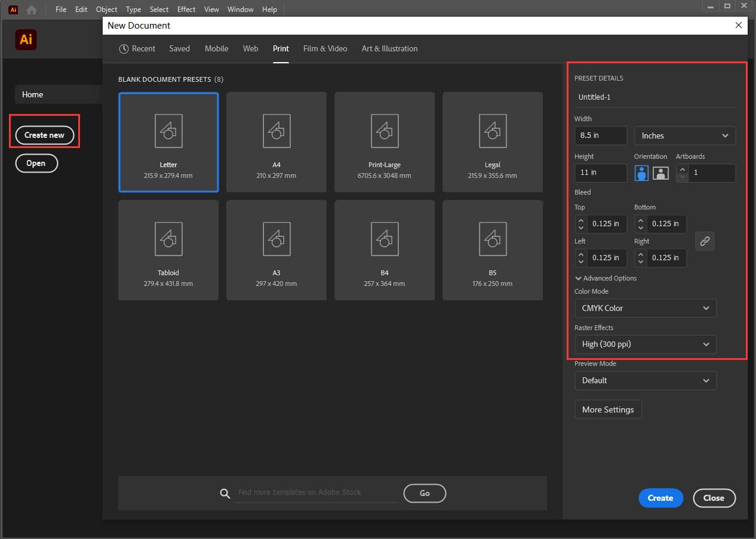
Task: Switch to the Mobile tab
Action: tap(216, 49)
